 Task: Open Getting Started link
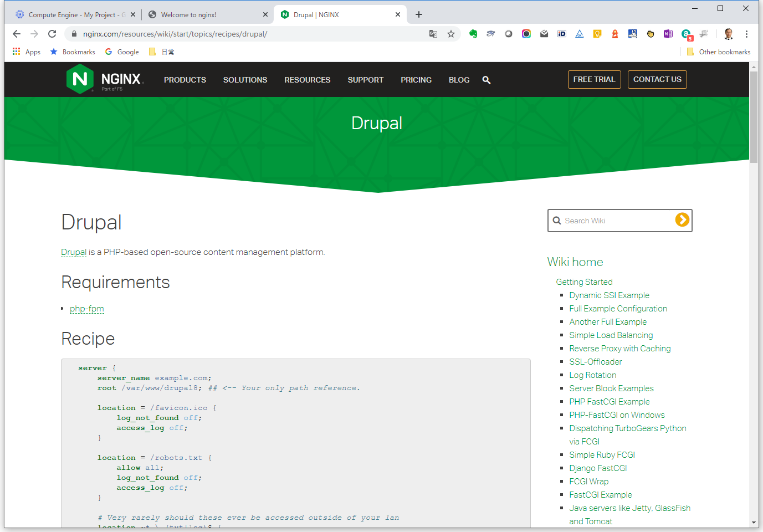584,282
